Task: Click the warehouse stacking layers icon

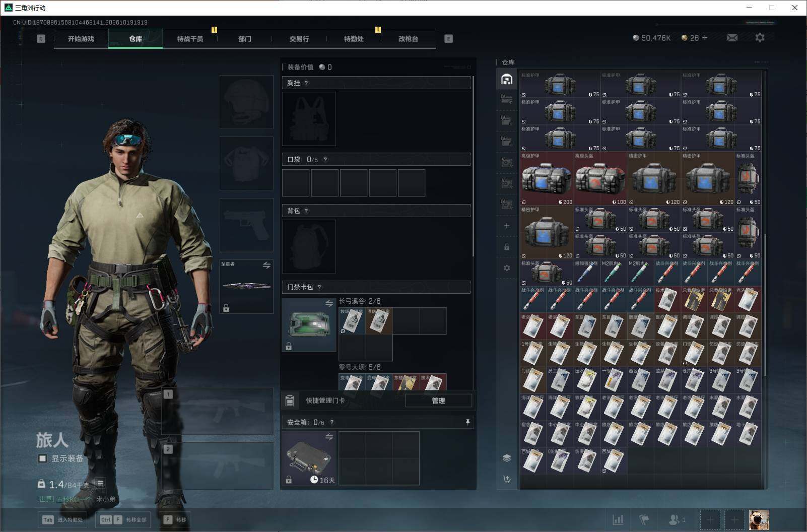Action: coord(507,457)
